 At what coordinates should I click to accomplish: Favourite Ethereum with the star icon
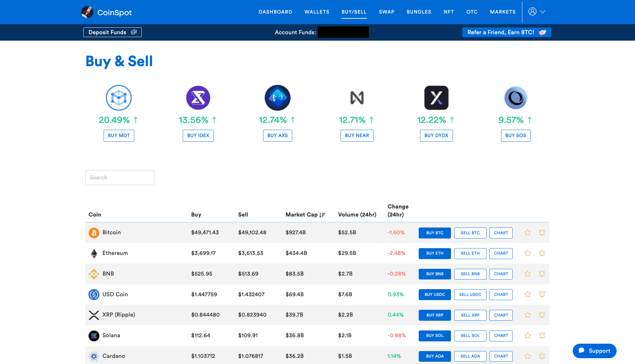point(527,253)
